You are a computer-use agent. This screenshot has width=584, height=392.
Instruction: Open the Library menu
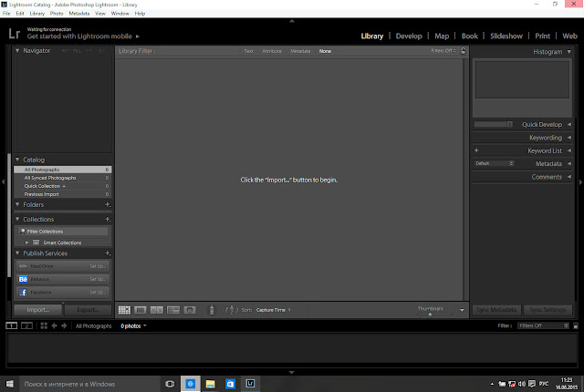36,14
